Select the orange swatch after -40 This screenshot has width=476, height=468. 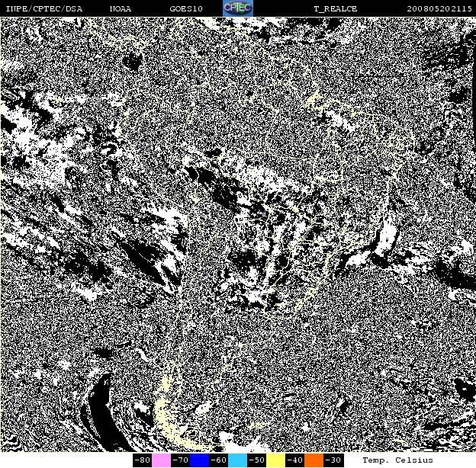(314, 460)
